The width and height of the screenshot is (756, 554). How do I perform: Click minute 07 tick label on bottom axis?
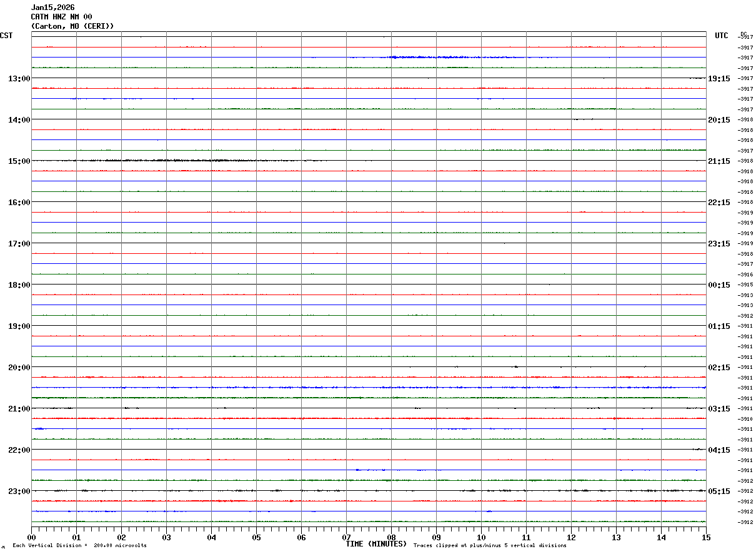point(346,537)
